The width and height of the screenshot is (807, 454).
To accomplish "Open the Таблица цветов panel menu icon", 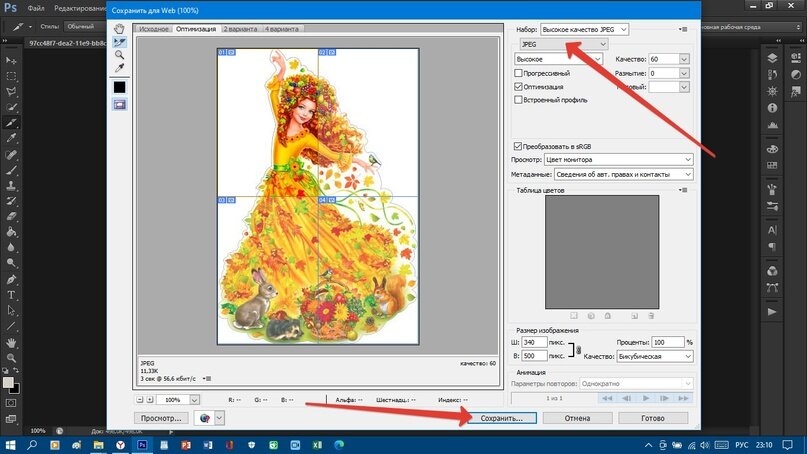I will [683, 190].
